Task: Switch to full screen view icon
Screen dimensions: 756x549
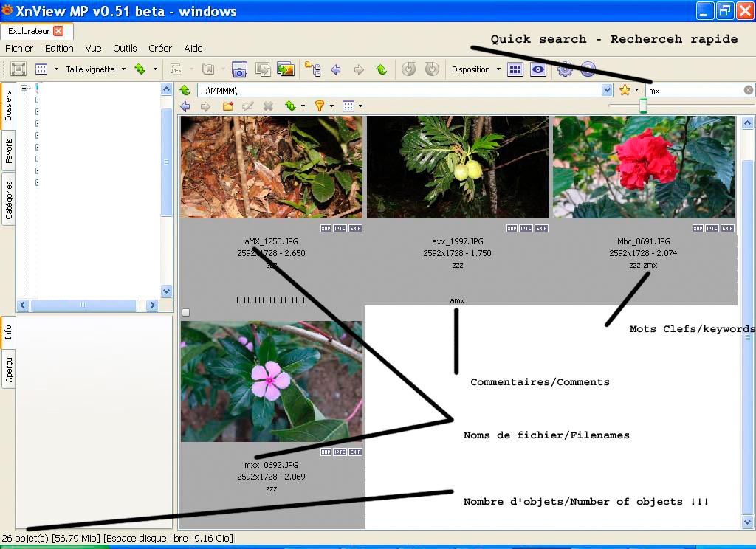Action: pos(18,69)
